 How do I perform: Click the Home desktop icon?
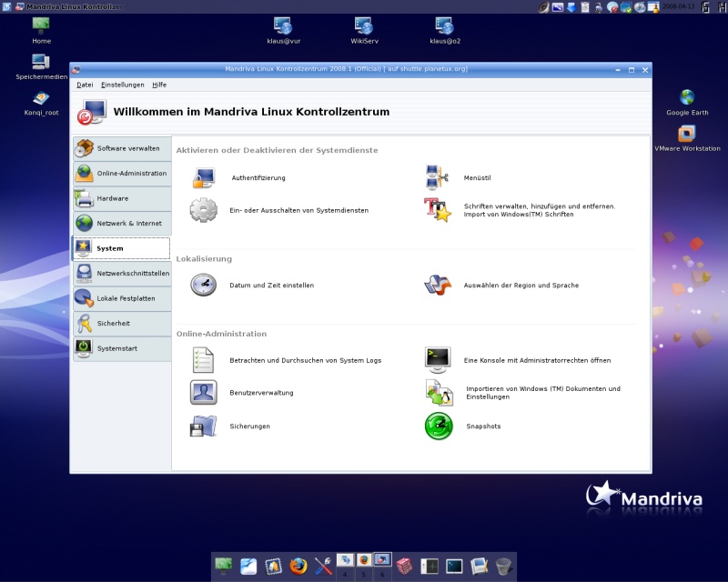pyautogui.click(x=41, y=31)
